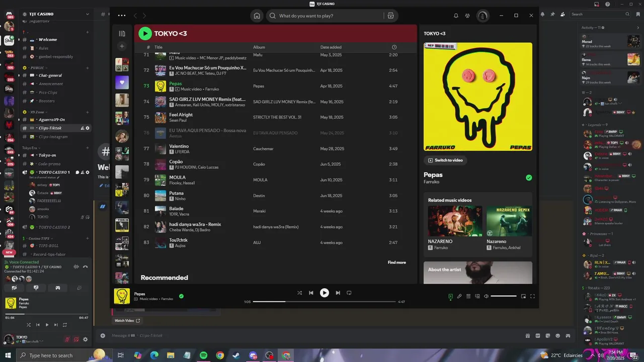Open Queue icon in Spotify
This screenshot has width=644, height=362.
468,296
